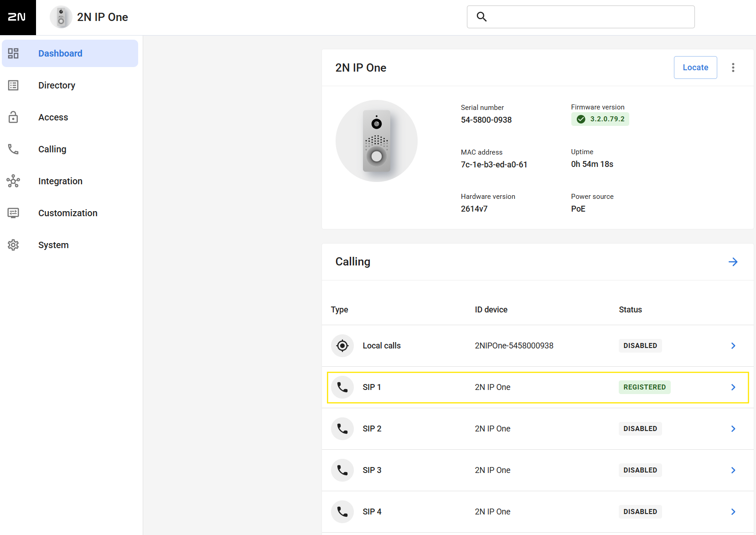The height and width of the screenshot is (535, 756).
Task: Open the Integration menu item
Action: [70, 181]
